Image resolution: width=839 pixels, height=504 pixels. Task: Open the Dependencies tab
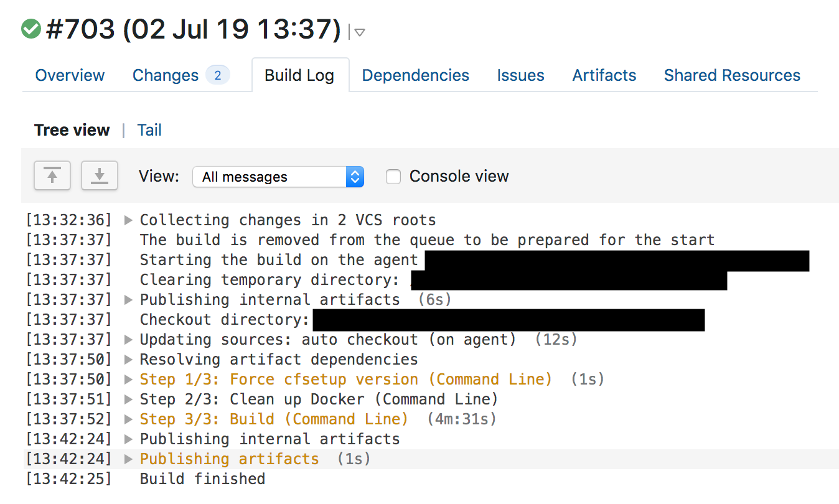coord(416,75)
